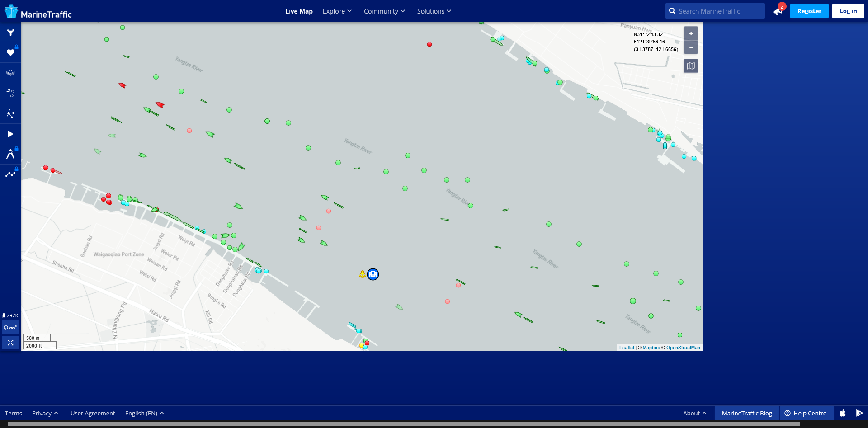
Task: Click the coordinates readout N31°22'43.32
Action: coord(648,34)
